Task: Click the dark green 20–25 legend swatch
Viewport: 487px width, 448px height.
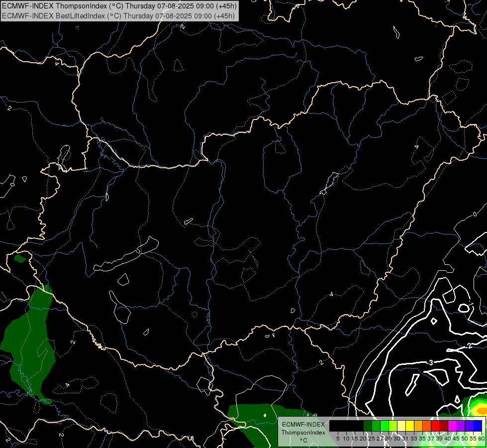Action: pos(368,426)
